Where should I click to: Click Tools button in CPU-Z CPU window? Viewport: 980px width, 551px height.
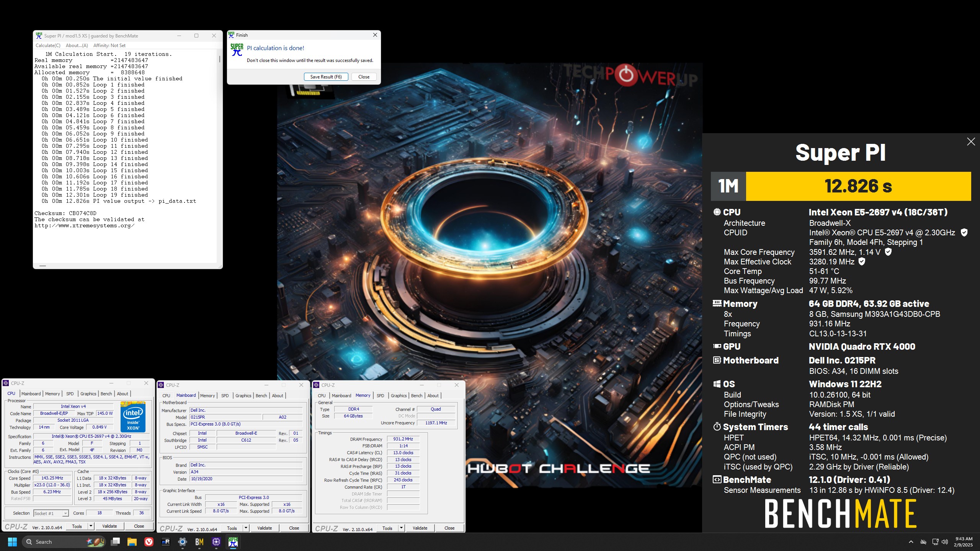click(77, 526)
